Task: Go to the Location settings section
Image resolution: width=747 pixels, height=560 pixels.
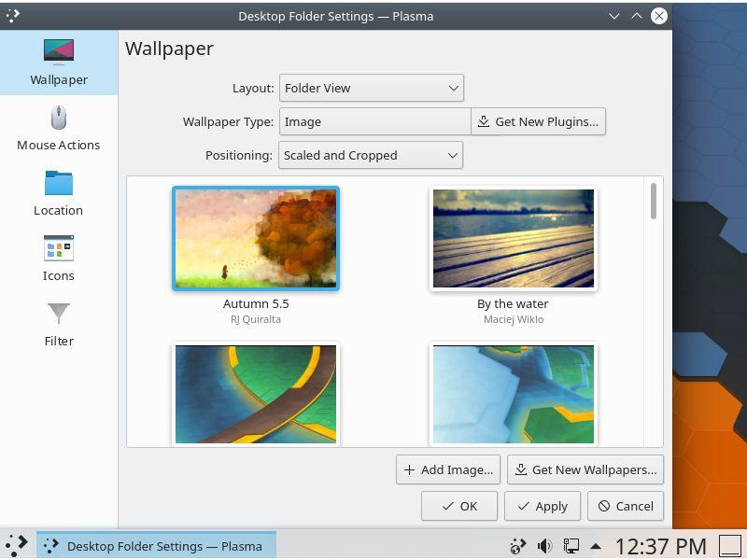Action: click(x=58, y=193)
